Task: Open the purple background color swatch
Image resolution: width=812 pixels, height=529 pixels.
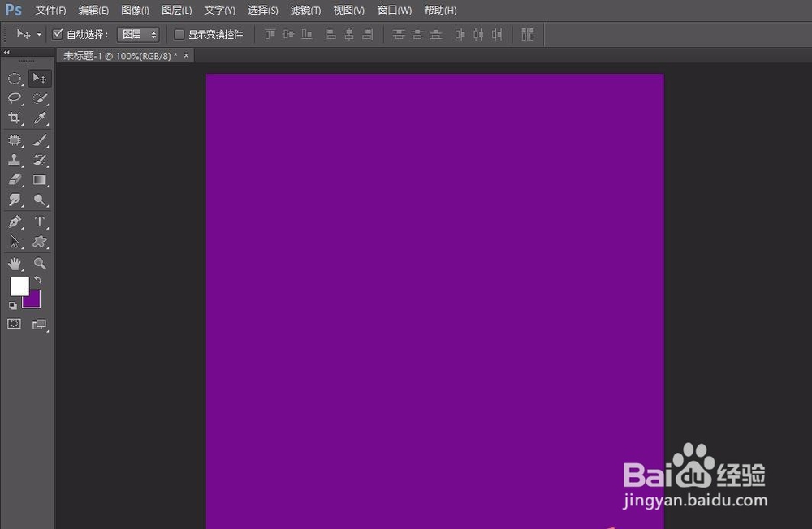Action: tap(32, 300)
